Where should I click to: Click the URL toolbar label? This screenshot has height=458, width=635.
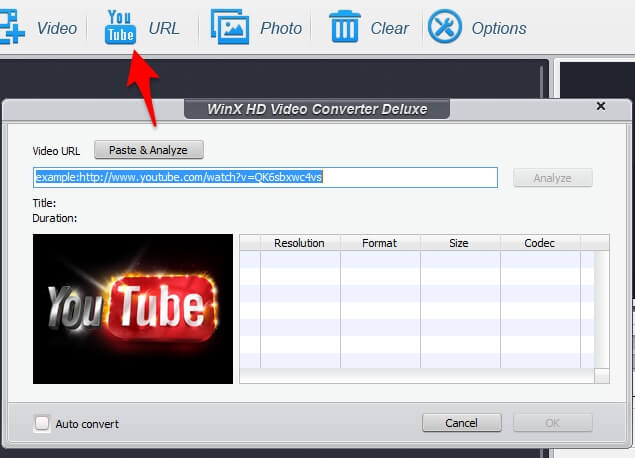click(164, 28)
